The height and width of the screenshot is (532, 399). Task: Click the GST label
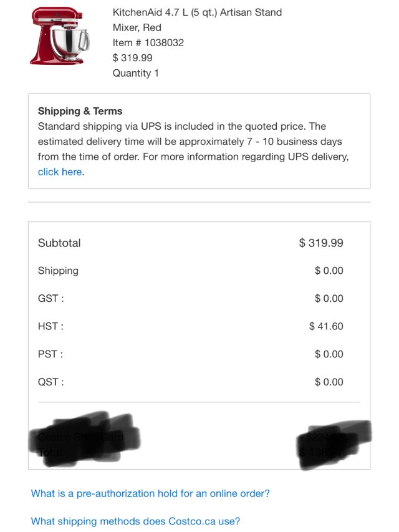pos(50,299)
